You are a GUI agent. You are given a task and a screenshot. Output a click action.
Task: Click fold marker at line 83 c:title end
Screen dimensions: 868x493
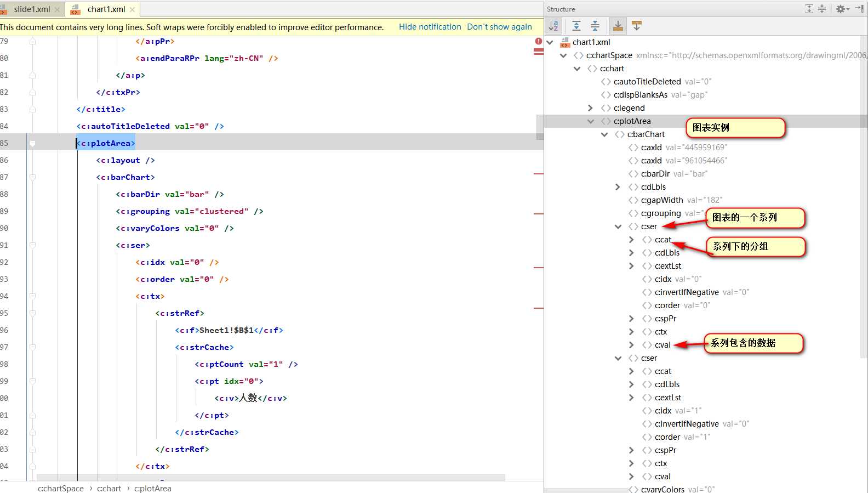(x=32, y=109)
